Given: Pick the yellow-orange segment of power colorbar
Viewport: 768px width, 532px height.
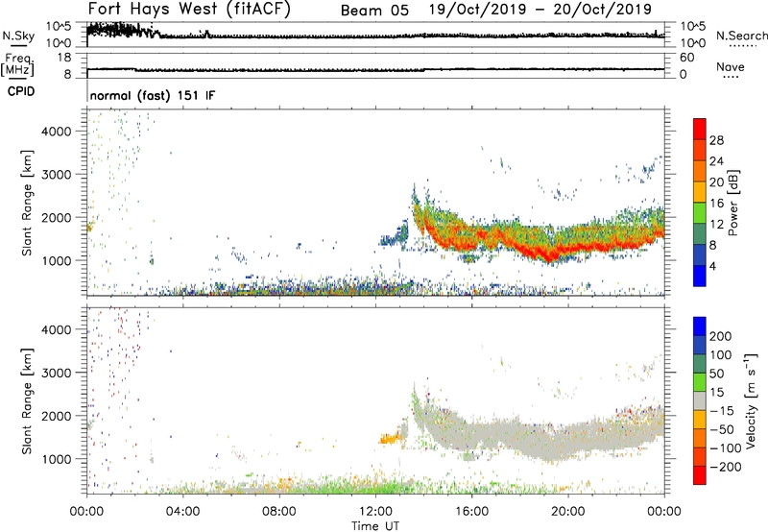Looking at the screenshot, I should (x=700, y=192).
